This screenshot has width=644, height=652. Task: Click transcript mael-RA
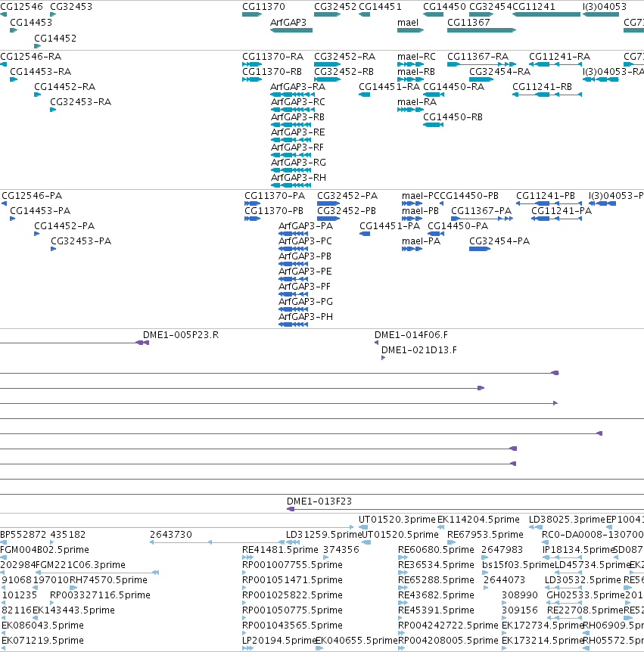[x=417, y=102]
